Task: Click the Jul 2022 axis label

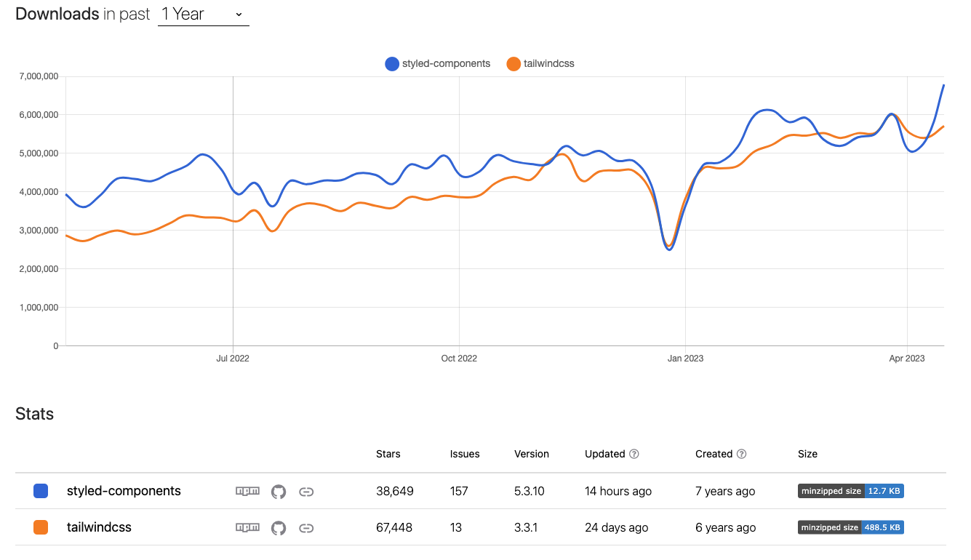Action: click(x=233, y=358)
